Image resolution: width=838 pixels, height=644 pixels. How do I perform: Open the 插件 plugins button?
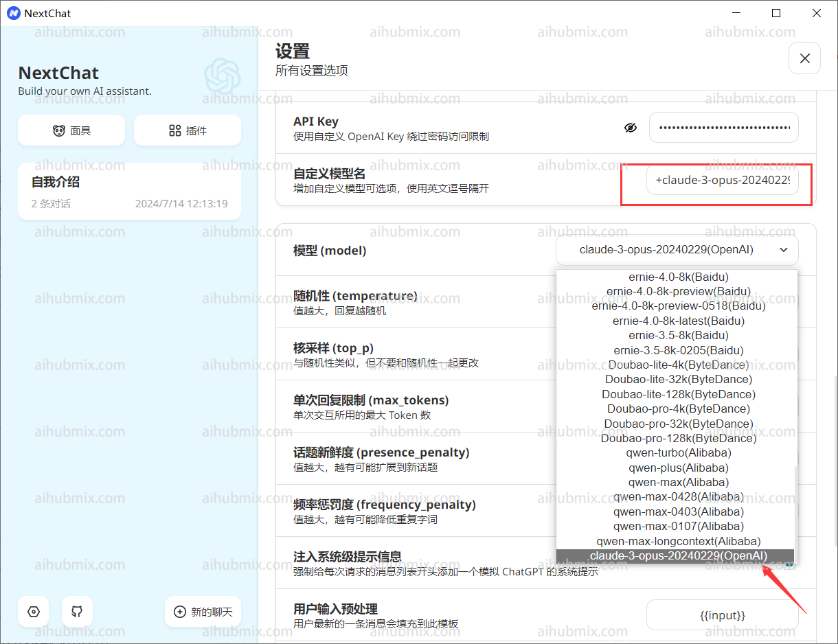188,130
